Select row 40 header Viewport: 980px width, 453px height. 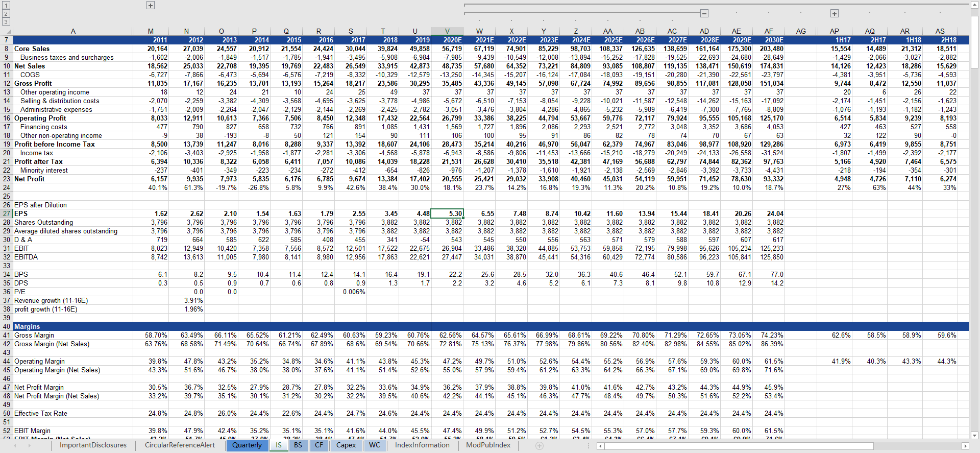(7, 326)
